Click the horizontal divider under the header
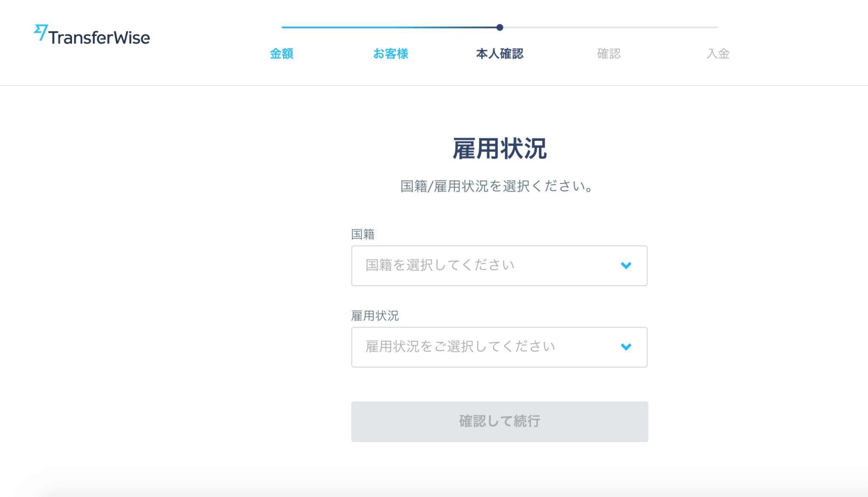 (x=434, y=85)
